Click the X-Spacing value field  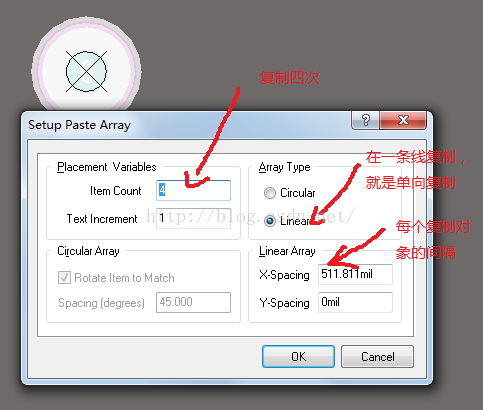point(355,274)
